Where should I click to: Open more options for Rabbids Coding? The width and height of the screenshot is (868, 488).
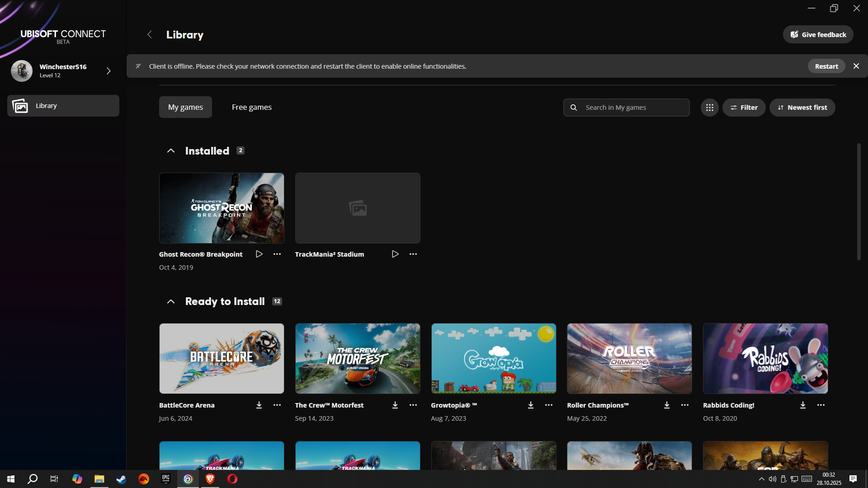point(821,405)
